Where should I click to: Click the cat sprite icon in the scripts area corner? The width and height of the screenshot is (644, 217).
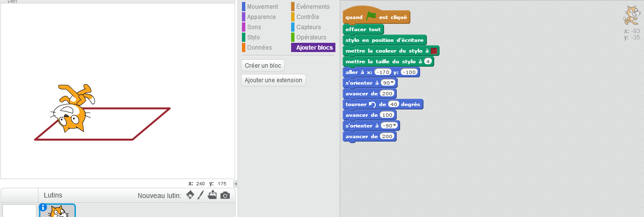pyautogui.click(x=631, y=16)
